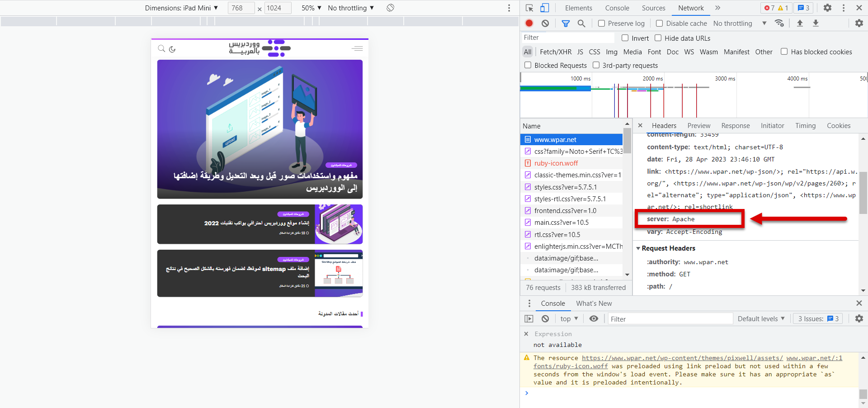The width and height of the screenshot is (868, 408).
Task: Enable Hide data URLs checkbox
Action: [x=658, y=38]
